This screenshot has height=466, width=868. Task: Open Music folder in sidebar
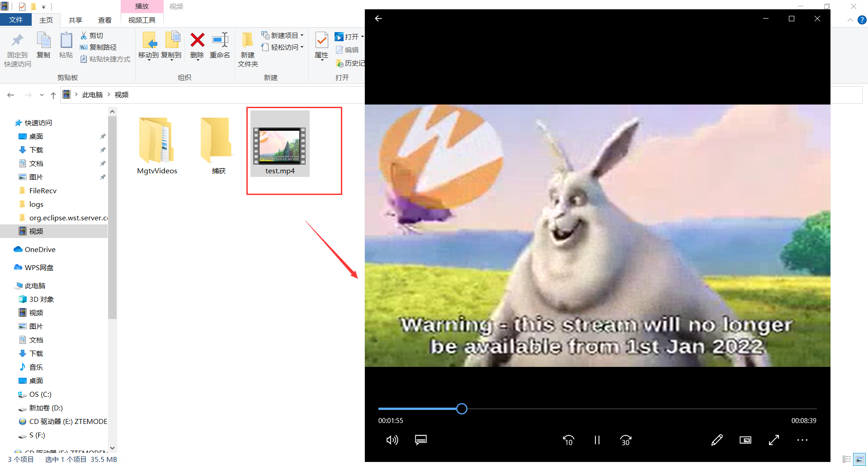click(x=36, y=367)
